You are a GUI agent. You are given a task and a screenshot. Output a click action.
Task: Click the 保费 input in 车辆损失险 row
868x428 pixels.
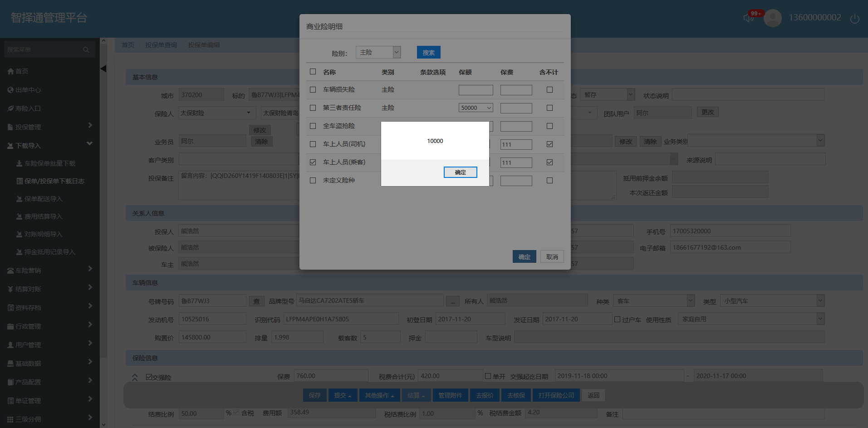(516, 90)
